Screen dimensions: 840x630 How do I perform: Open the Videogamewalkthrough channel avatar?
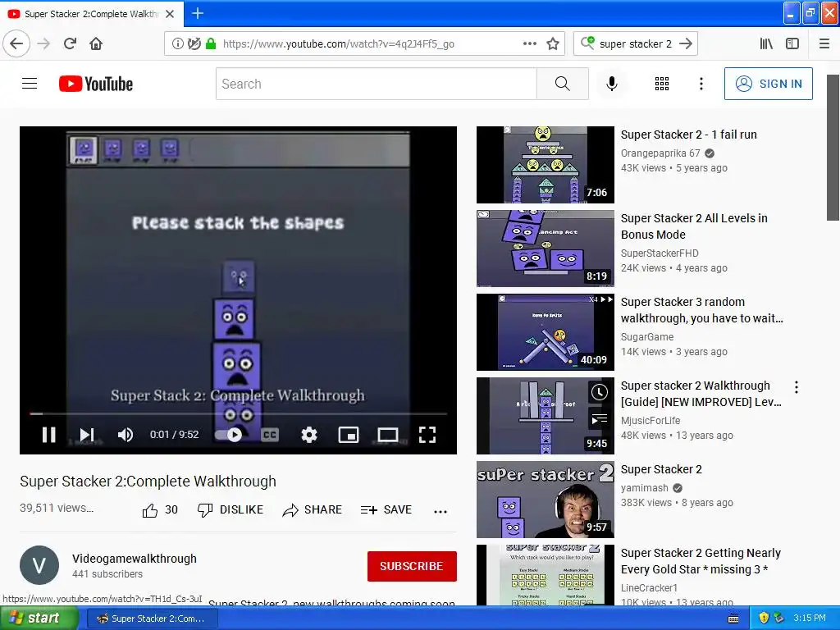pos(39,565)
